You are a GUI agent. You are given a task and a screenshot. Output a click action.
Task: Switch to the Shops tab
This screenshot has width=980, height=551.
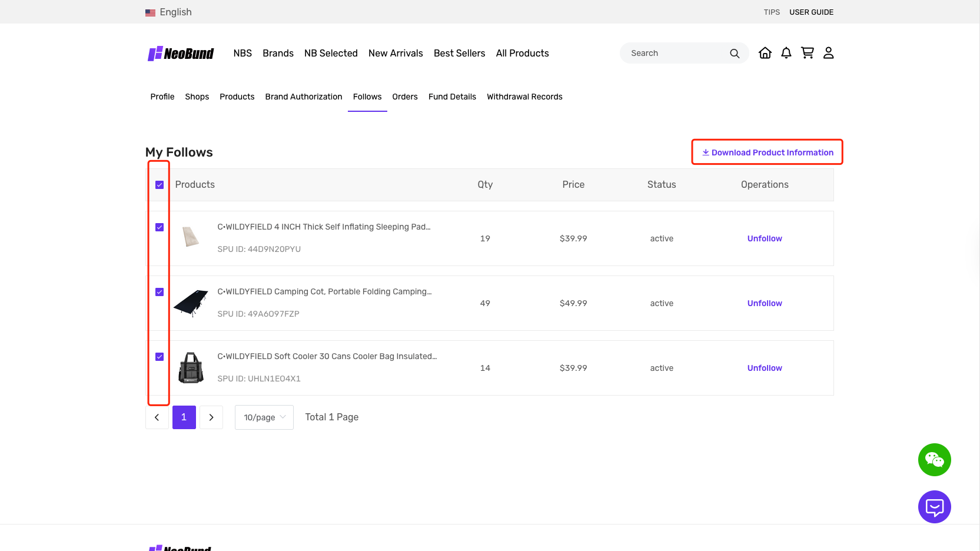pos(197,97)
